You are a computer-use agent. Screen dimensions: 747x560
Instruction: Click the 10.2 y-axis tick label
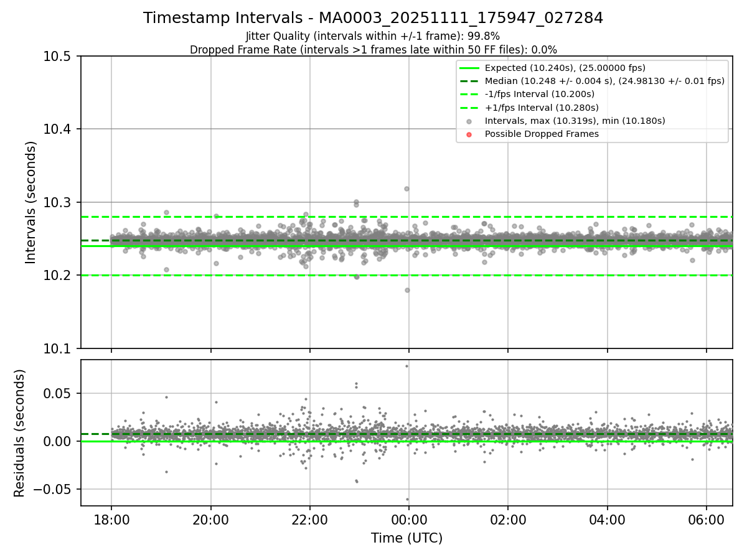(x=59, y=276)
